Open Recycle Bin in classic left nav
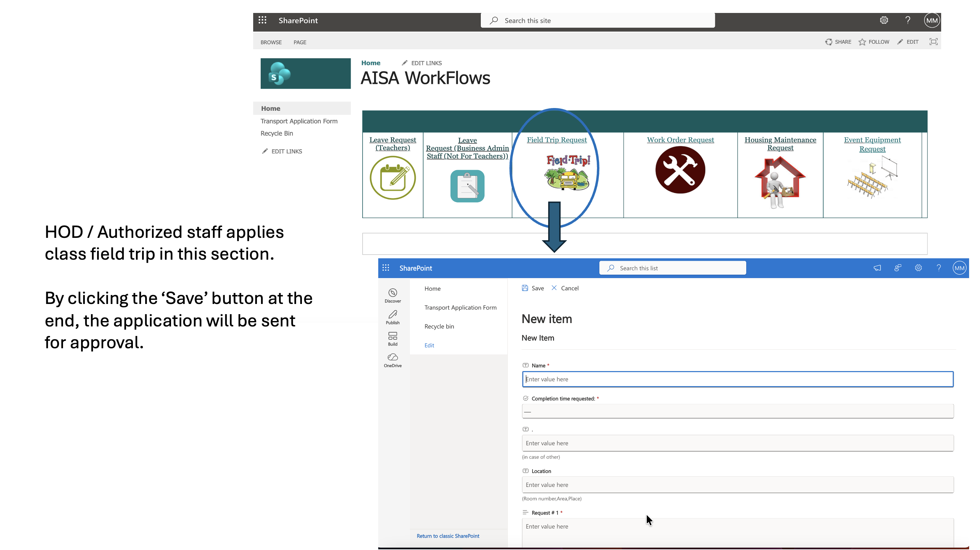 (x=277, y=133)
